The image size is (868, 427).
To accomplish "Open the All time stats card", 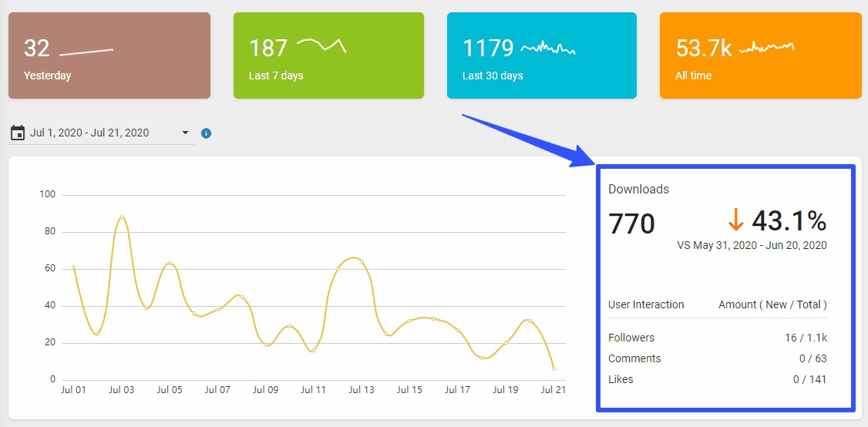I will (760, 55).
